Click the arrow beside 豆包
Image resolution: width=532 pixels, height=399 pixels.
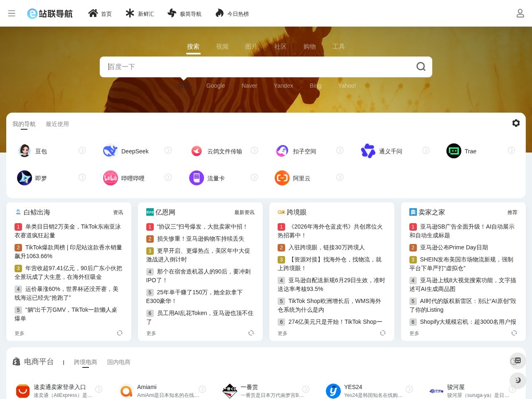point(82,150)
